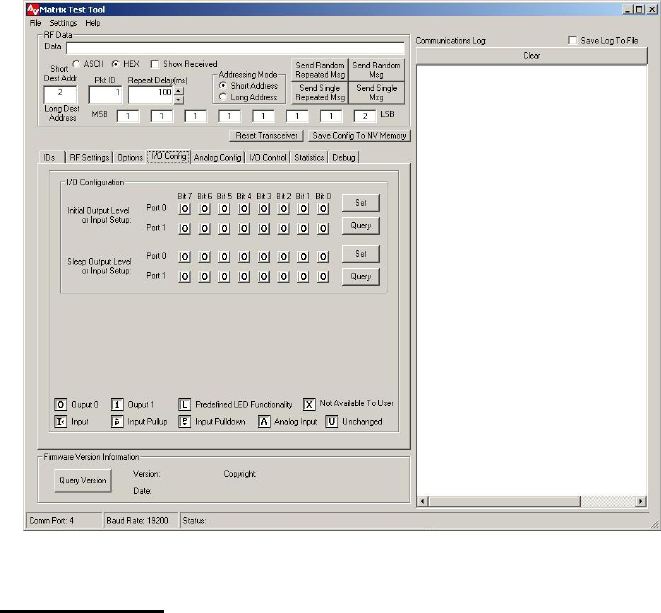Click Send Single Msg button
661x613 pixels.
click(x=377, y=93)
